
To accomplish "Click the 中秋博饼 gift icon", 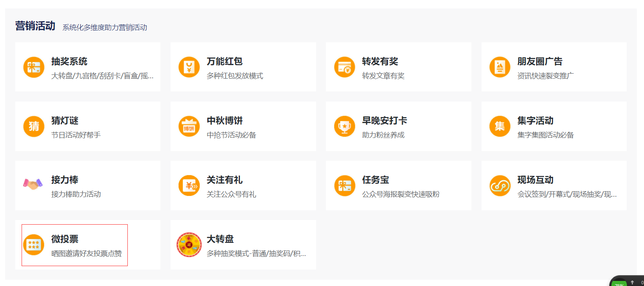I will click(x=189, y=126).
